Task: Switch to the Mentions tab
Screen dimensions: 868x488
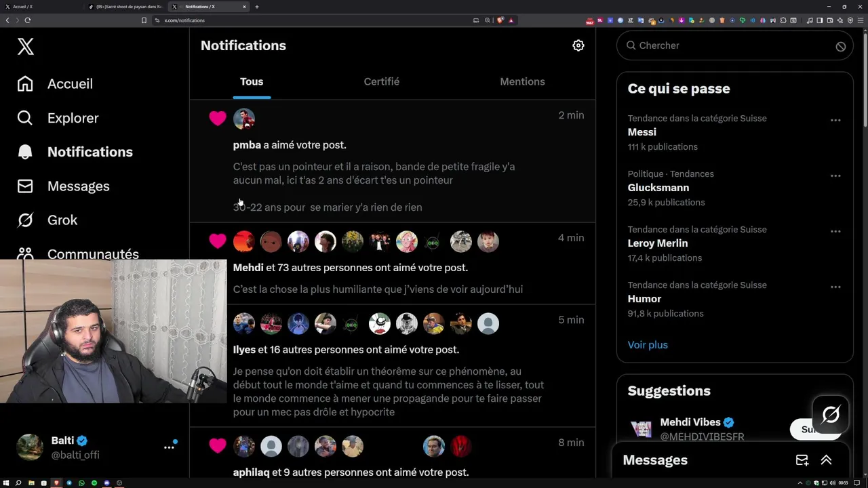Action: tap(522, 81)
